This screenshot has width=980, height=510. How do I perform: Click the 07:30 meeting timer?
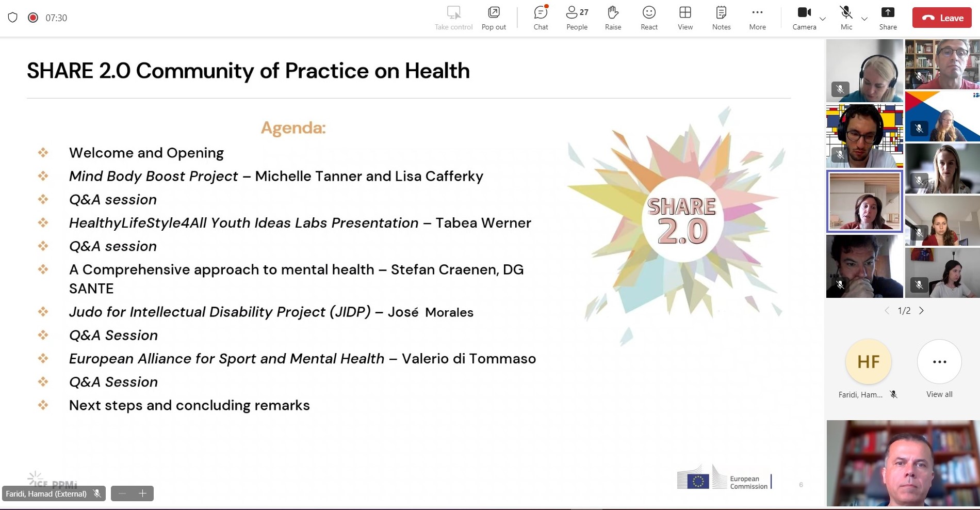click(56, 18)
